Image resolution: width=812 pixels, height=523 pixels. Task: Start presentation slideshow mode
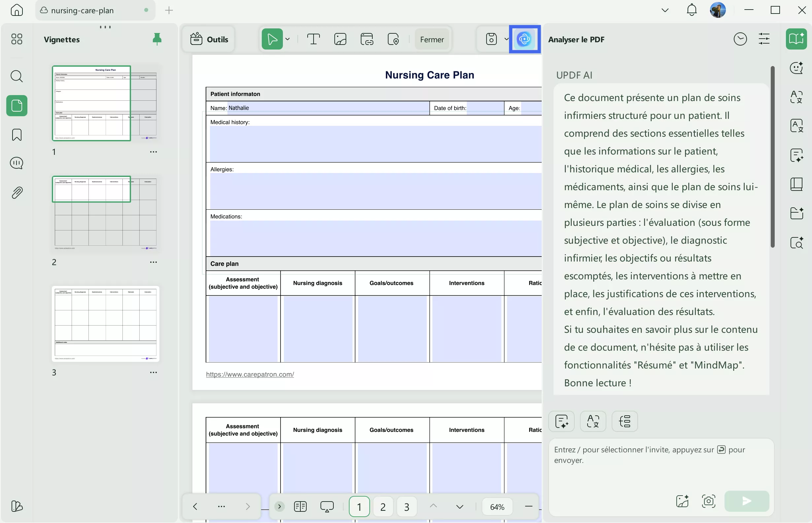coord(327,506)
